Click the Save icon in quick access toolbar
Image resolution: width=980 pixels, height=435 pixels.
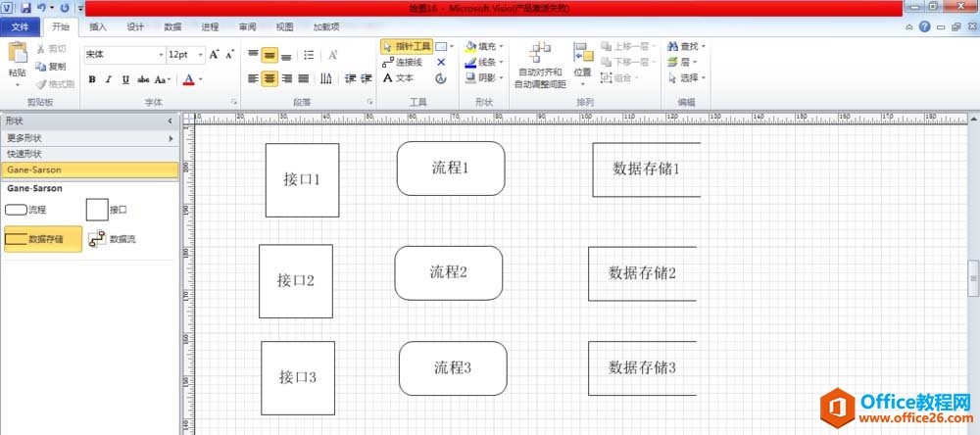(25, 8)
